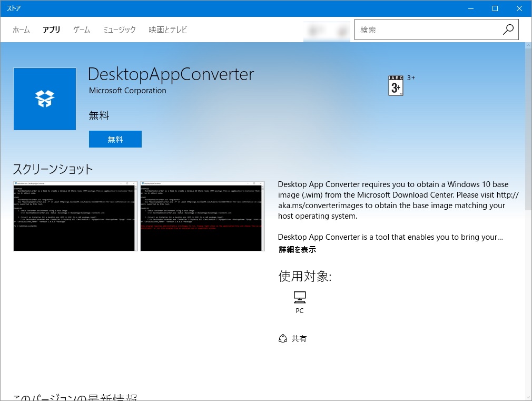The image size is (532, 401).
Task: Open the second screenshot with red text
Action: point(203,216)
